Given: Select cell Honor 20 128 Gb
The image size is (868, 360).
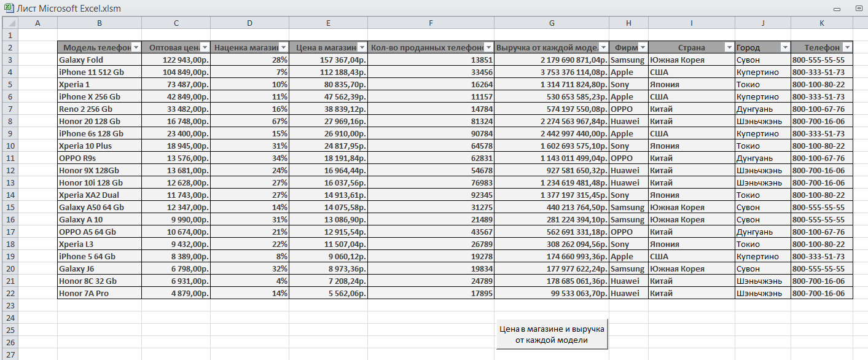Looking at the screenshot, I should coord(100,121).
